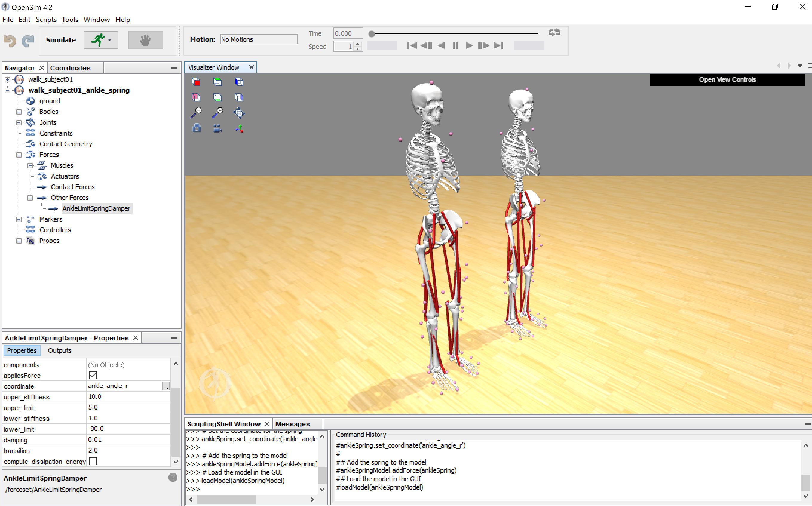
Task: Zoom in with the magnifier plus icon
Action: click(x=218, y=113)
